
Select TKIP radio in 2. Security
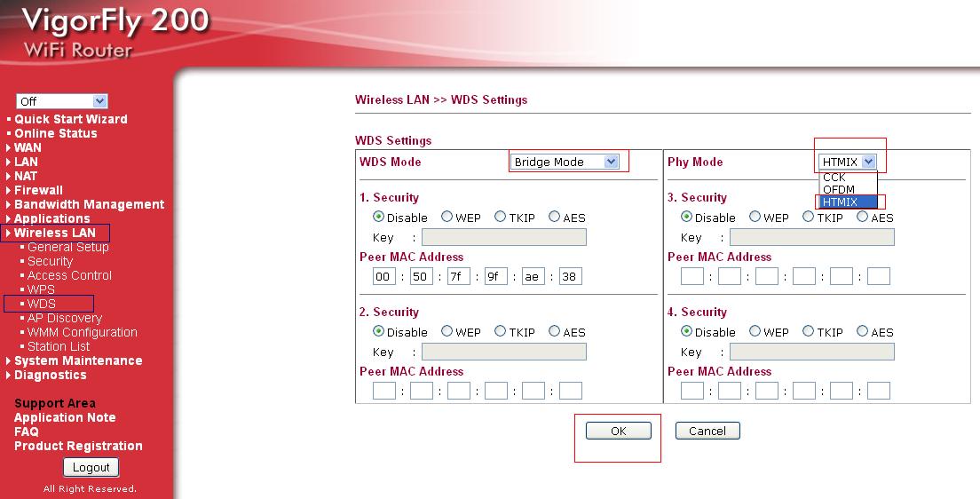tap(501, 331)
